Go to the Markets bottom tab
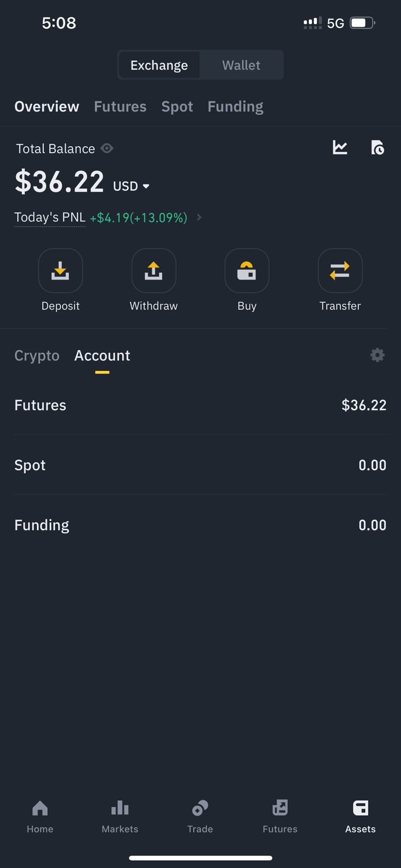This screenshot has width=401, height=868. click(120, 817)
